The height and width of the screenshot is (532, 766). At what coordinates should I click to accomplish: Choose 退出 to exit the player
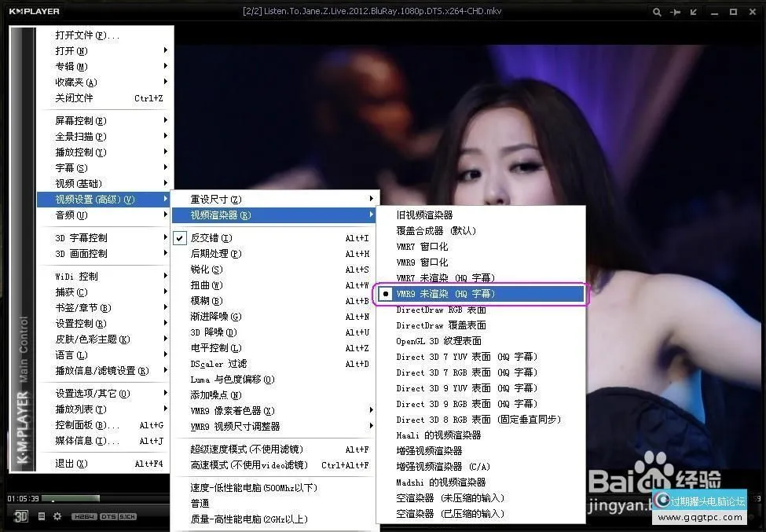71,464
